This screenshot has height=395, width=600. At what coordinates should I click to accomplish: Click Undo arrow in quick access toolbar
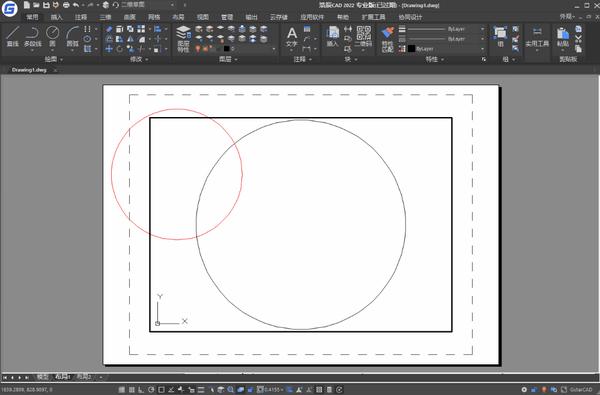pyautogui.click(x=76, y=5)
